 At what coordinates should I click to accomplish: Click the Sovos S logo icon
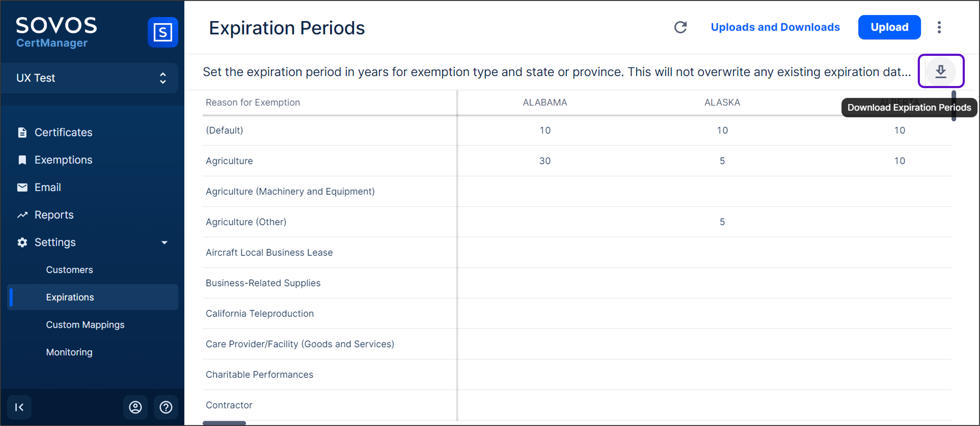(163, 32)
